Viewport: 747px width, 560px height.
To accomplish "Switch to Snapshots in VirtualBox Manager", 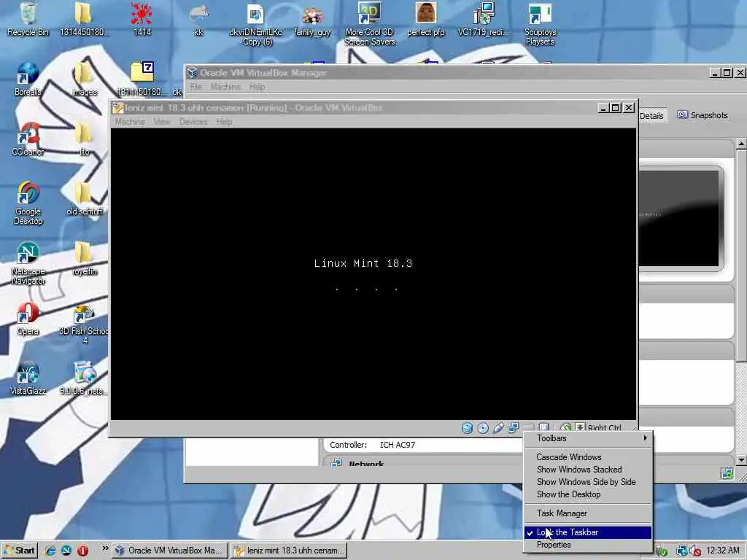I will tap(703, 115).
